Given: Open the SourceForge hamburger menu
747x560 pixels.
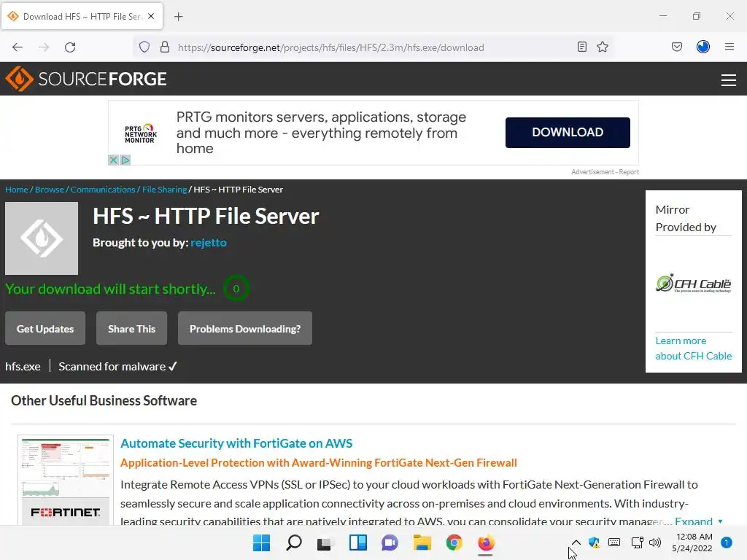Looking at the screenshot, I should 729,80.
